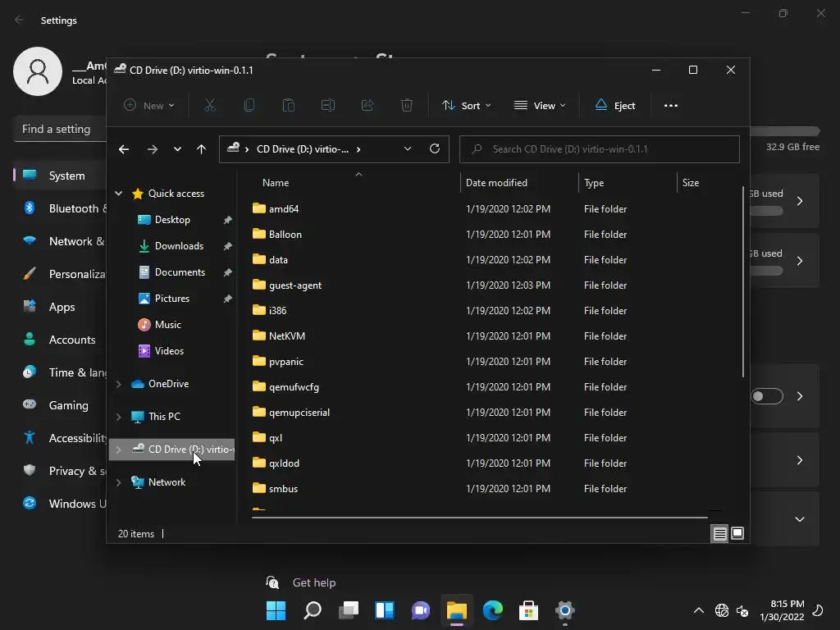Click the vertical scrollbar in file list
Screen dimensions: 840x630
(x=743, y=282)
